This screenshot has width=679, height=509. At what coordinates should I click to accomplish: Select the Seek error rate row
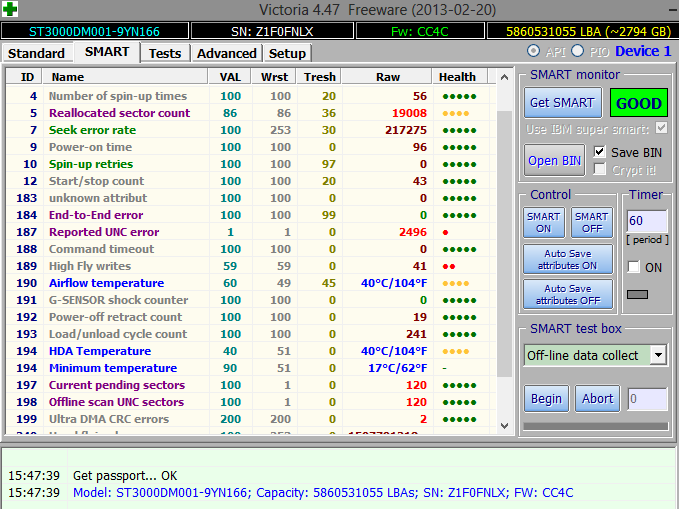tap(251, 130)
